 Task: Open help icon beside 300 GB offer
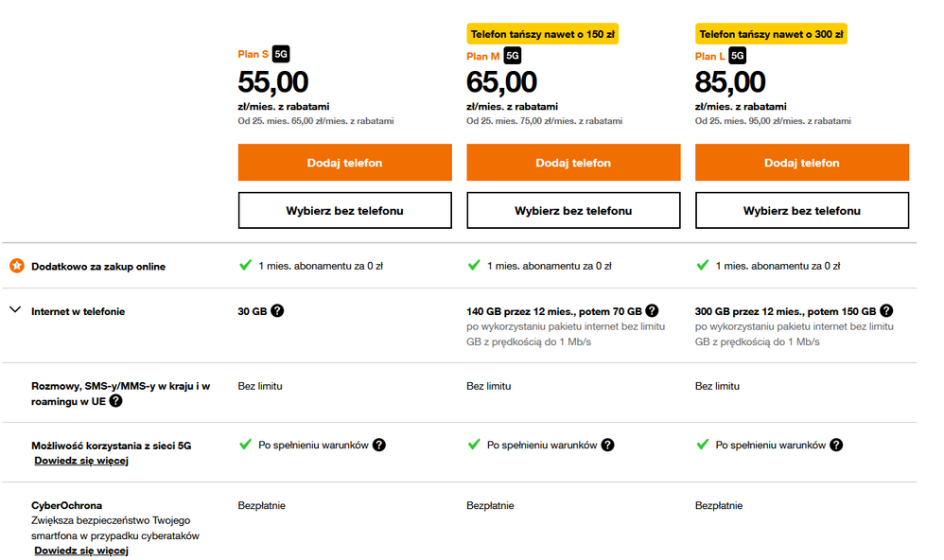pos(885,311)
